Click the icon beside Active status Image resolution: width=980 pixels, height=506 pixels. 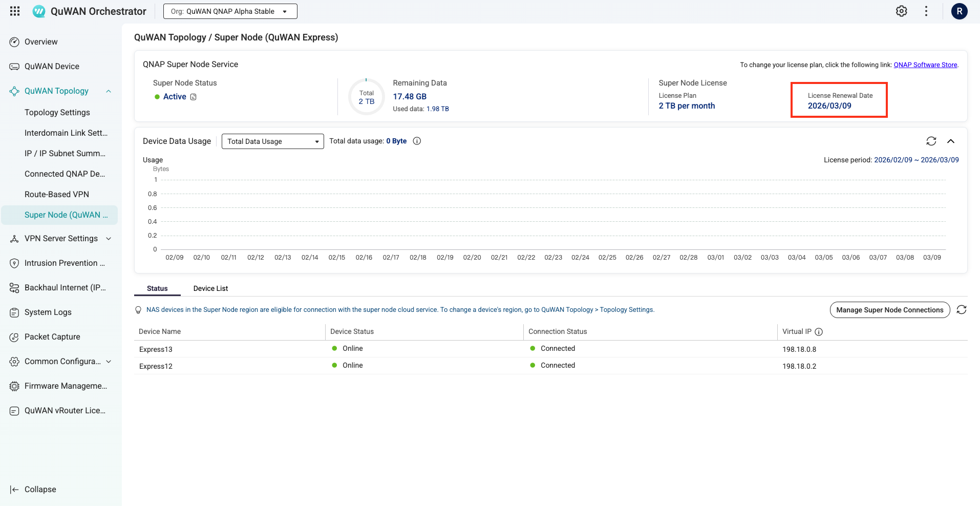[193, 97]
